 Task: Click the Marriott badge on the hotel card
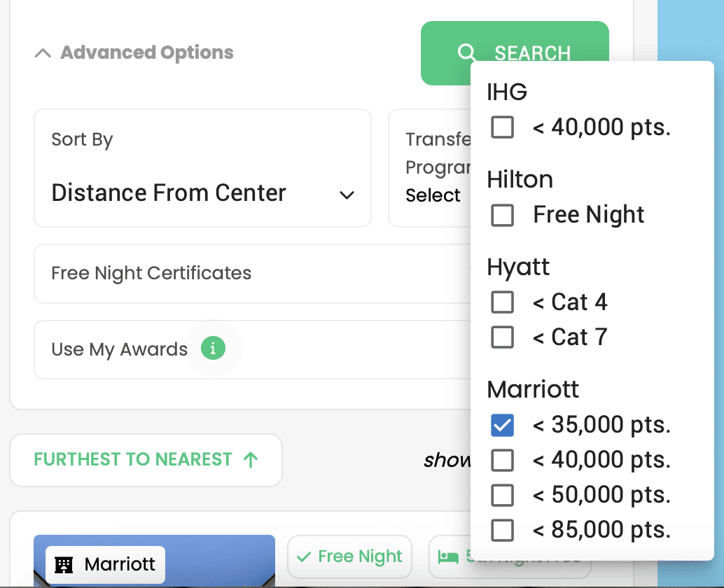105,564
